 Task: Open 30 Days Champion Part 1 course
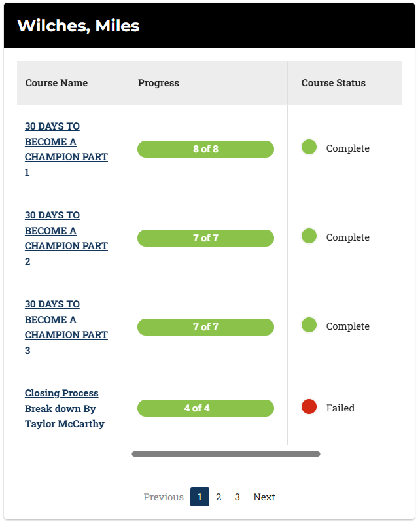(66, 149)
